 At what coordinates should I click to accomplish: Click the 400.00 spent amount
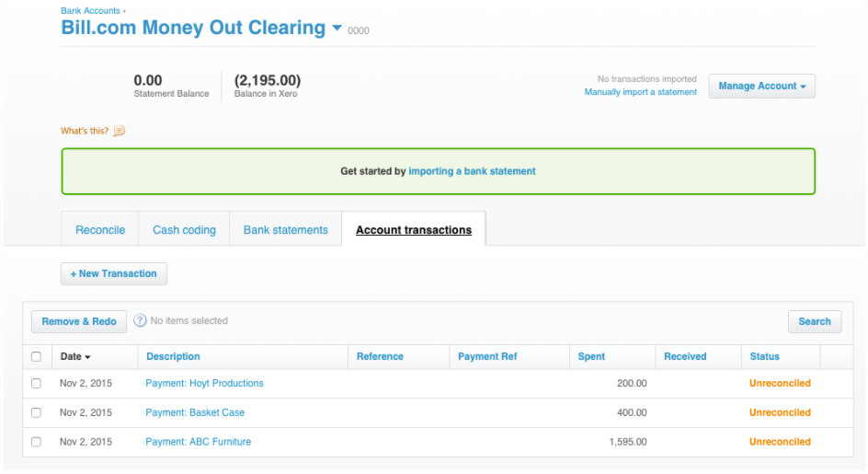pos(632,412)
